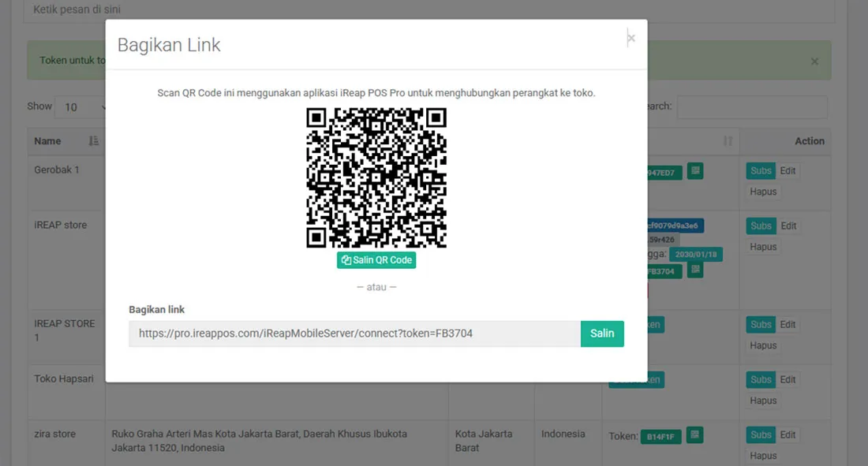Click the zira store address text
Viewport: 868px width, 466px height.
click(259, 441)
